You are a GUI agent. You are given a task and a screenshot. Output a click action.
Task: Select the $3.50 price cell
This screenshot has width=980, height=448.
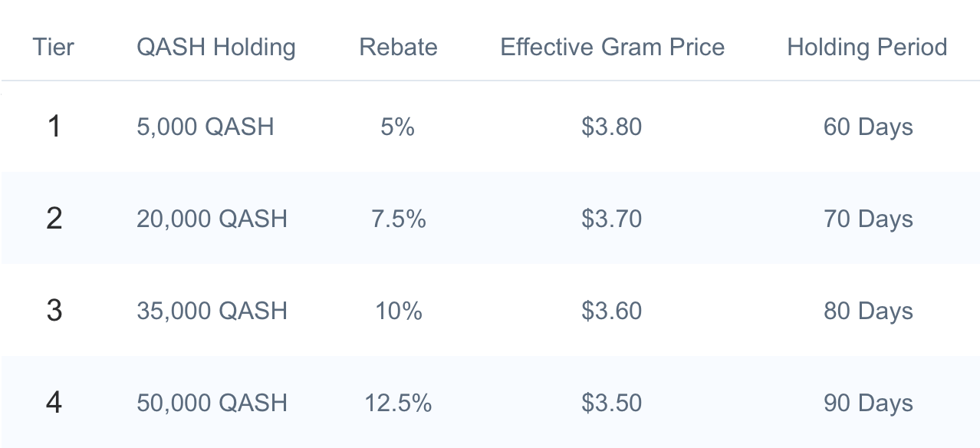[x=612, y=403]
